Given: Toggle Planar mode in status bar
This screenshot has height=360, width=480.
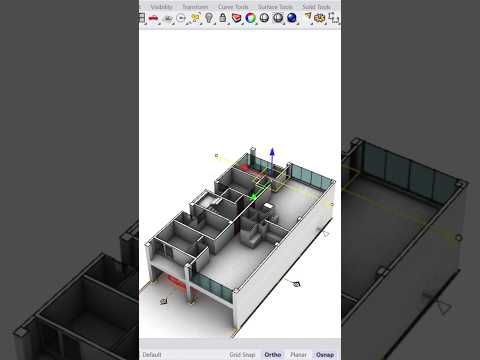Looking at the screenshot, I should click(298, 355).
